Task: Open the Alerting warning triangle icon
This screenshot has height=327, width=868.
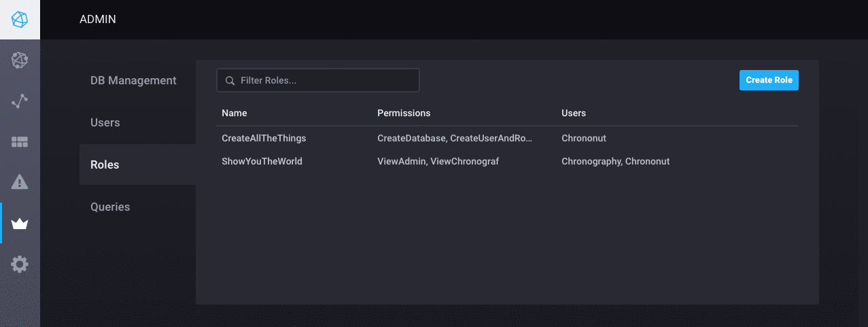Action: point(20,182)
